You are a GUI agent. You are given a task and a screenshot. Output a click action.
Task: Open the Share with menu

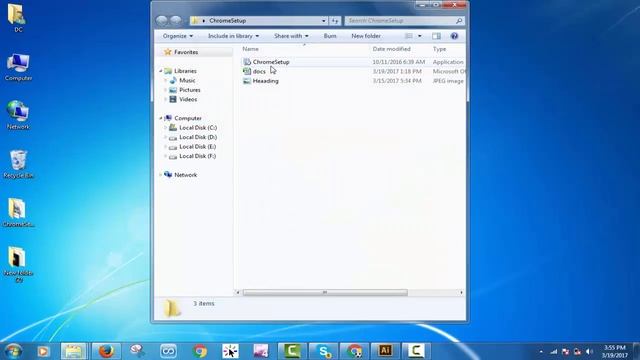point(291,36)
